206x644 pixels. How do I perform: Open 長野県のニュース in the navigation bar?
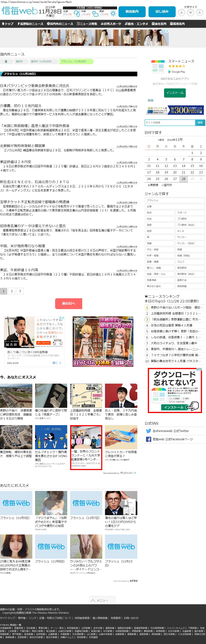point(30,24)
